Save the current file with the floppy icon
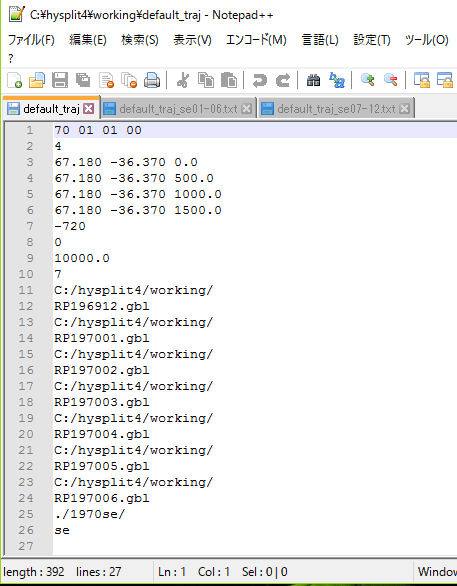The width and height of the screenshot is (457, 586). (60, 80)
